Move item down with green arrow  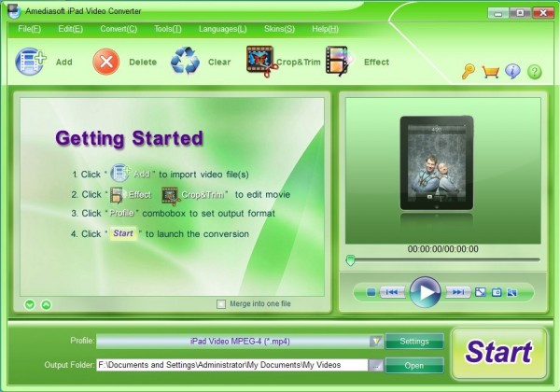click(30, 304)
